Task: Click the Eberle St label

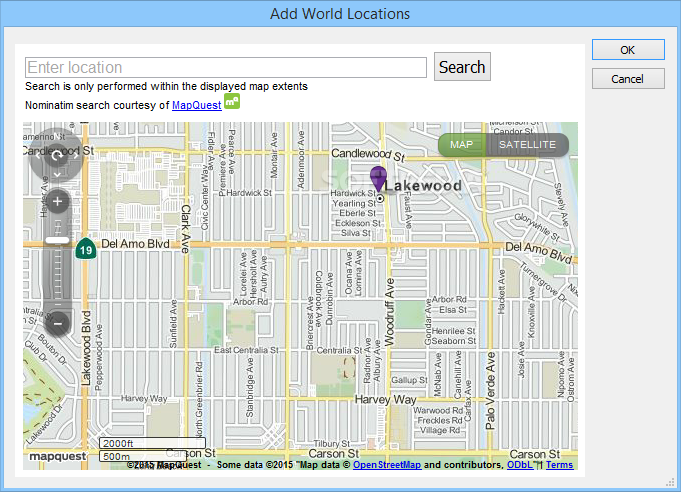Action: click(x=357, y=213)
